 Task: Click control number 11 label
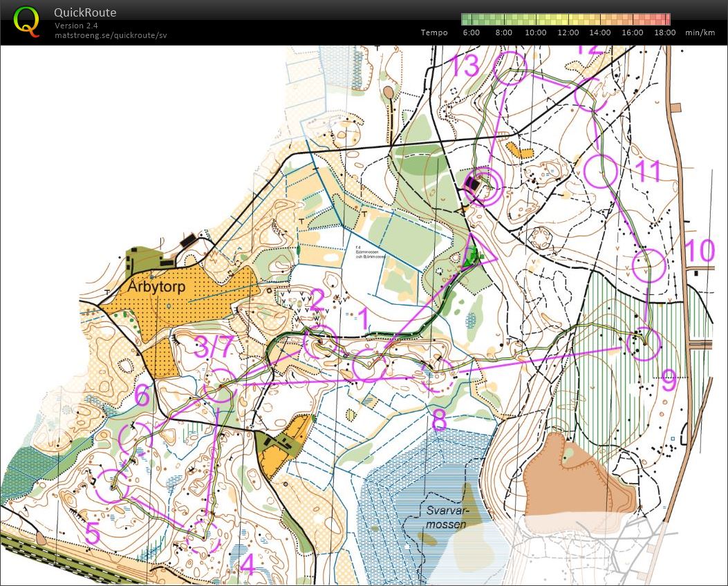tap(646, 171)
